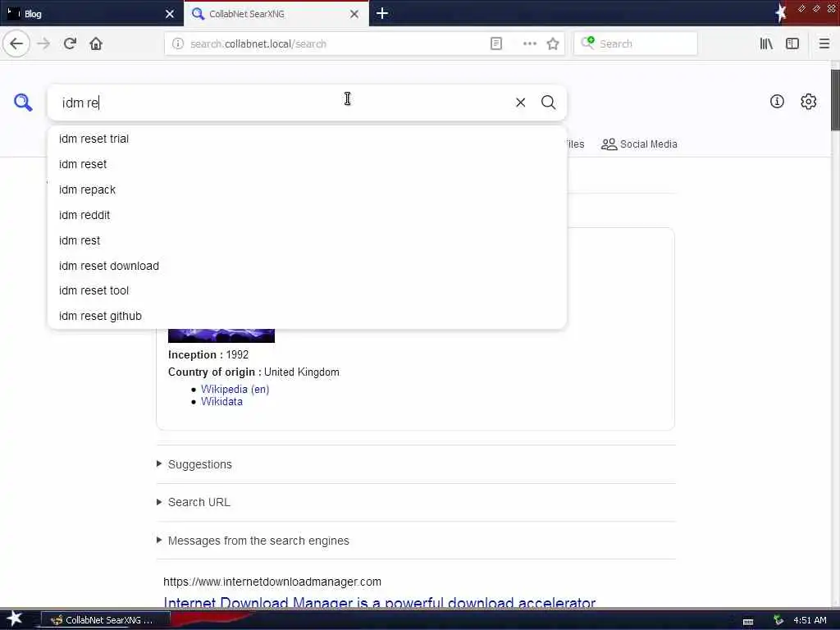Choose suggestion 'idm reset trial'

tap(307, 139)
